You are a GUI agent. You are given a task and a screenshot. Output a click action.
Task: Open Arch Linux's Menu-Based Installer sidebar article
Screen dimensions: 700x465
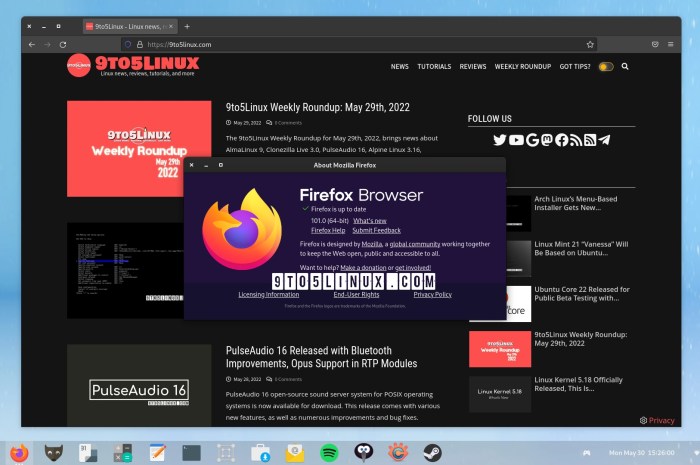(x=575, y=203)
